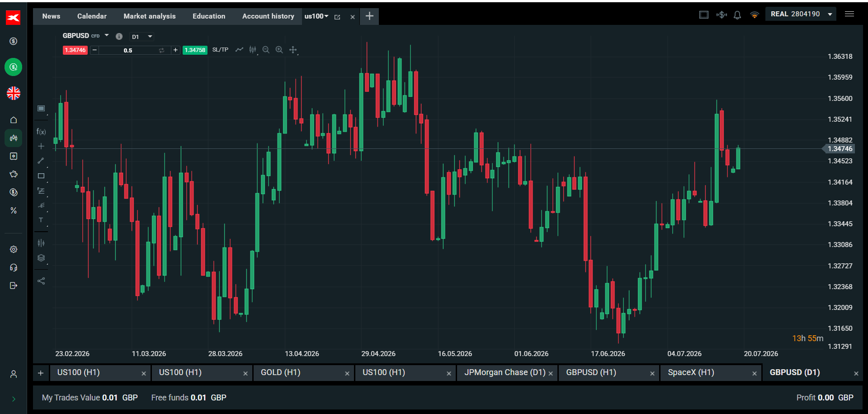Viewport: 868px width, 414px height.
Task: Open the Calendar tab
Action: [x=92, y=16]
